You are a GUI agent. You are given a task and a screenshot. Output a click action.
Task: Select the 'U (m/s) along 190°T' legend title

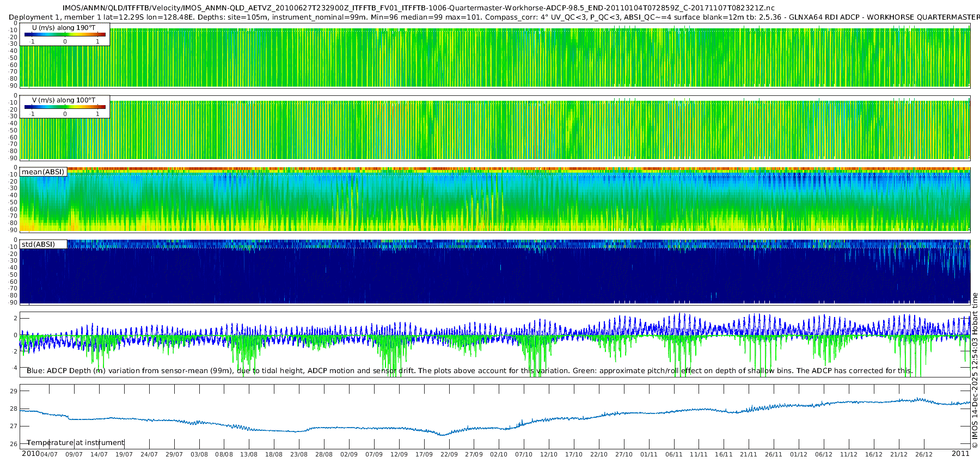pos(64,28)
